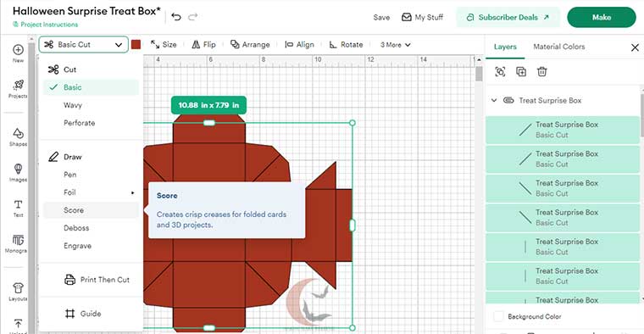
Task: Delete selected layers with trash icon
Action: point(542,72)
